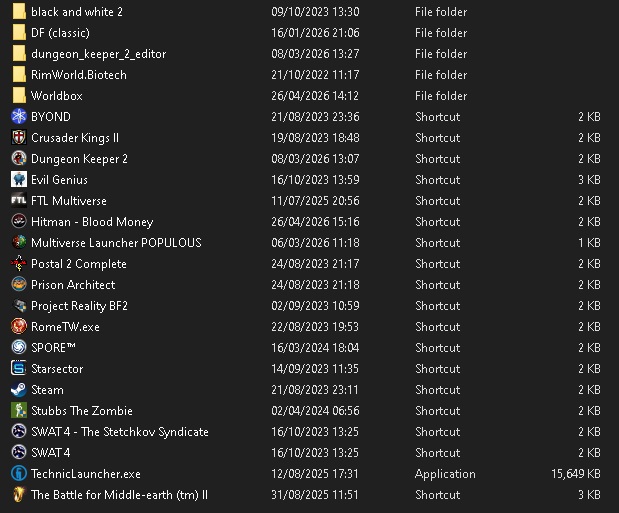Click the "SWAT 4 - The Stetchkov Syndicate" name
The image size is (619, 513).
tap(120, 432)
